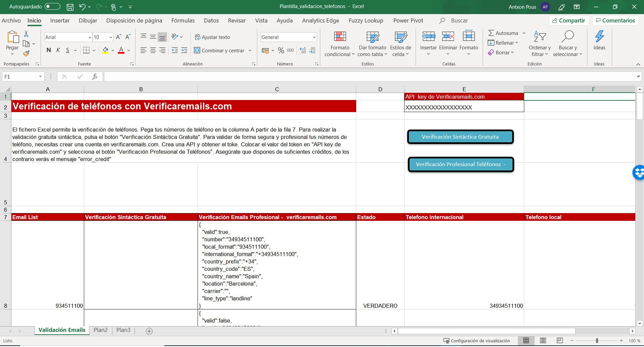Switch to the Insertar ribbon tab
This screenshot has width=644, height=347.
[60, 20]
